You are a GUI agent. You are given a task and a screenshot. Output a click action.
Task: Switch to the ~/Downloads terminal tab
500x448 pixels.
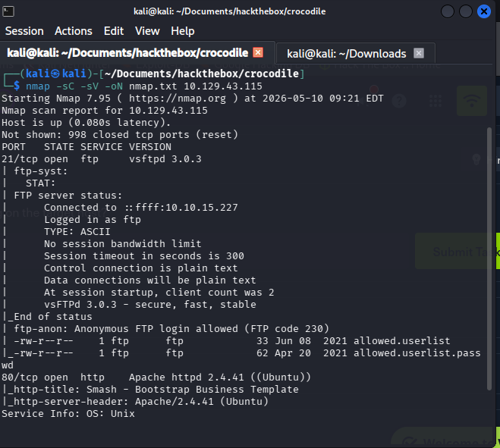click(346, 54)
